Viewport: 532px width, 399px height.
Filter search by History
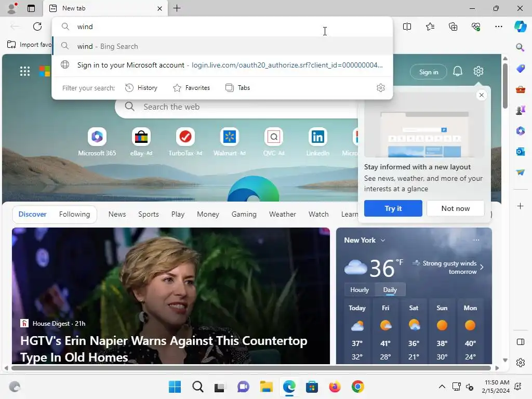click(141, 88)
